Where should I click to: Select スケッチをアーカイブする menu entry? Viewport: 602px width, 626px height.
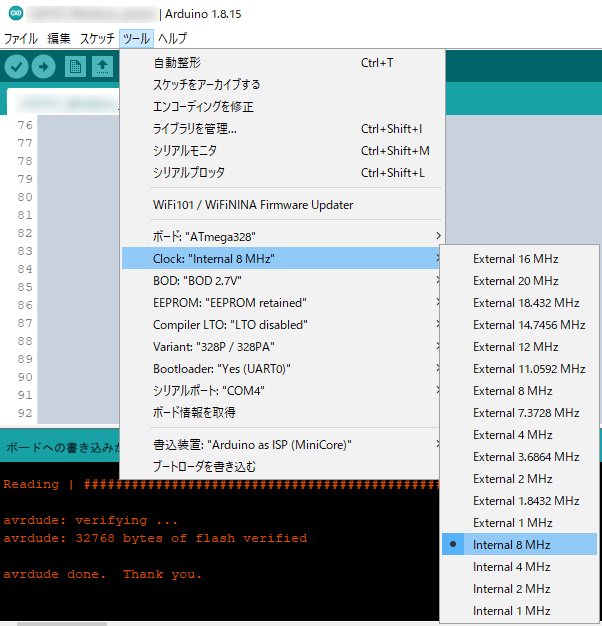(281, 85)
